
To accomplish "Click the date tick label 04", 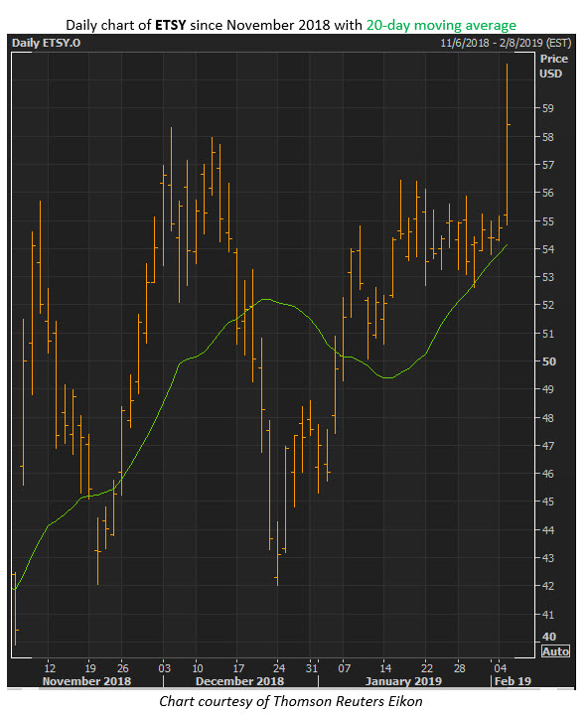I will pyautogui.click(x=501, y=668).
